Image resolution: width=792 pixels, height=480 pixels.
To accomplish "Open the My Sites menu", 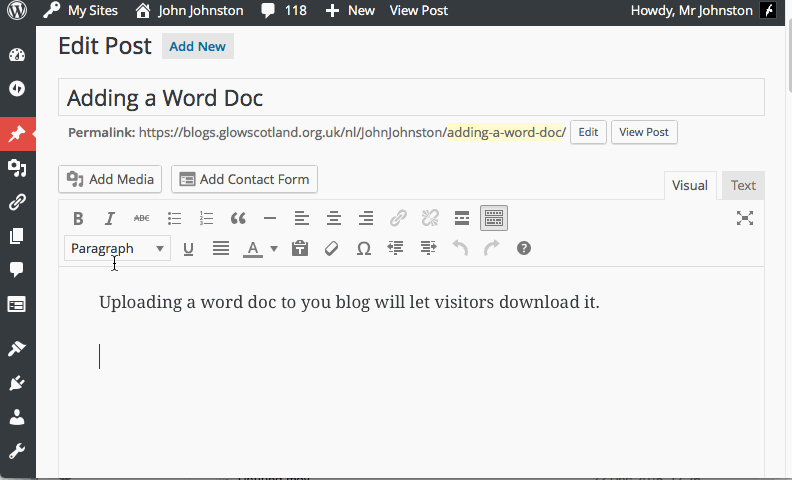I will click(80, 11).
